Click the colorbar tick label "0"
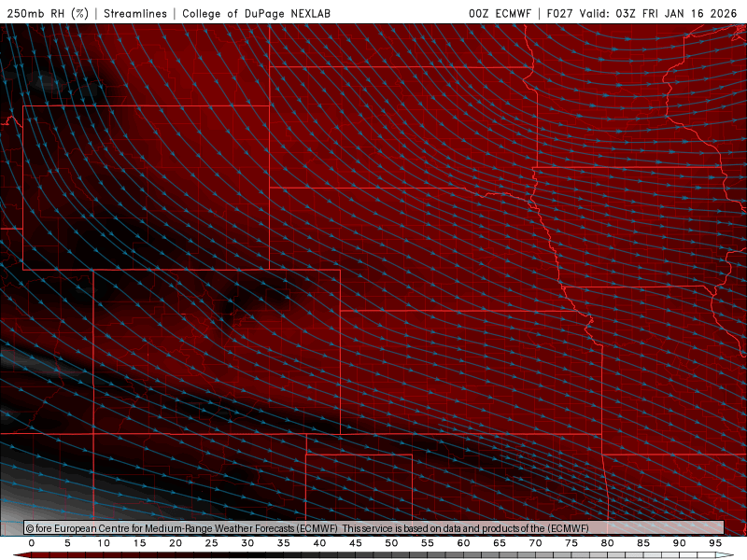Viewport: 747px width, 560px height. tap(32, 543)
